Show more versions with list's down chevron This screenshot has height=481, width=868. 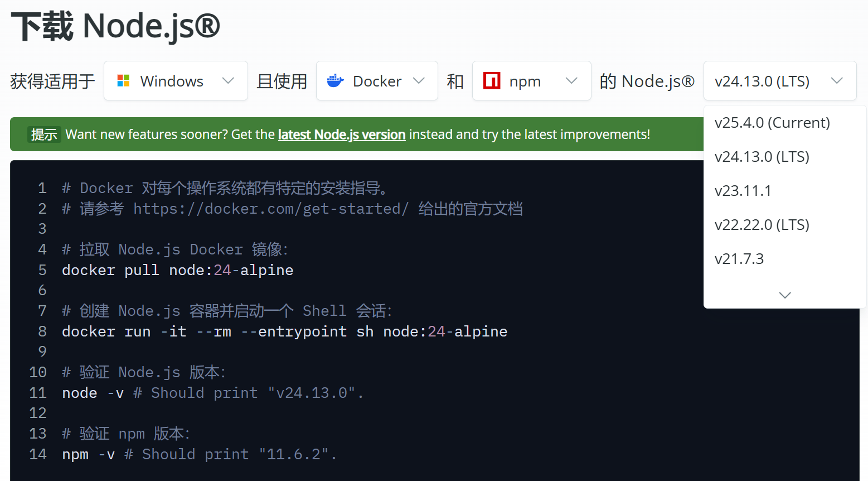click(785, 295)
